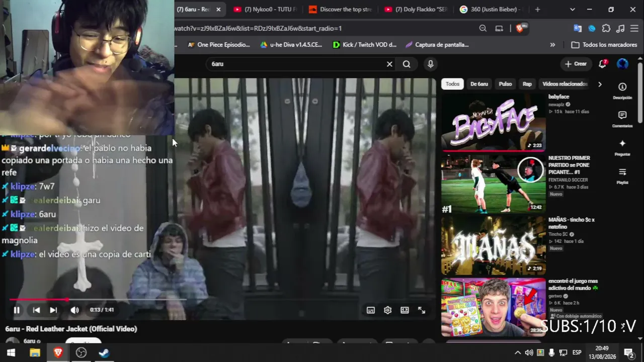Open the NUESTRO PRIMER PARTIDO video thumbnail
The image size is (644, 362).
494,184
